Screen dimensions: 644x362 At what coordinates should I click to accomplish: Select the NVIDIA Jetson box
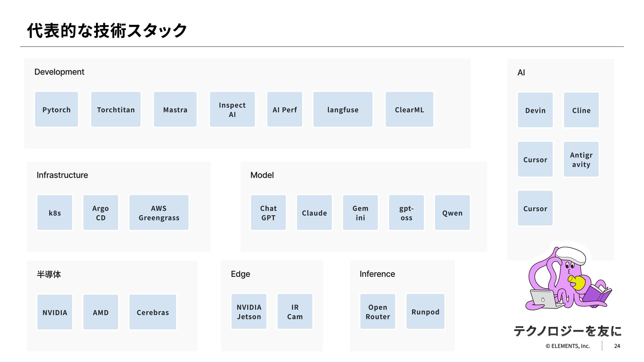coord(249,312)
